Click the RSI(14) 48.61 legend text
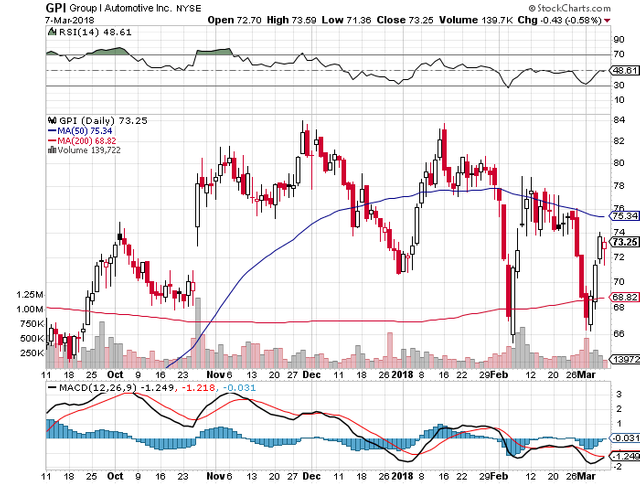This screenshot has width=640, height=485. click(x=96, y=32)
